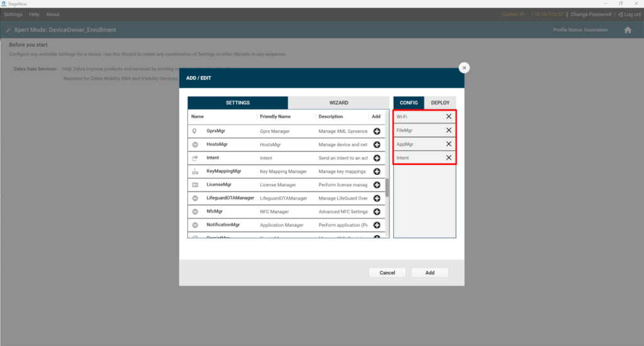
Task: Select FileMgr entry in config list
Action: click(425, 130)
